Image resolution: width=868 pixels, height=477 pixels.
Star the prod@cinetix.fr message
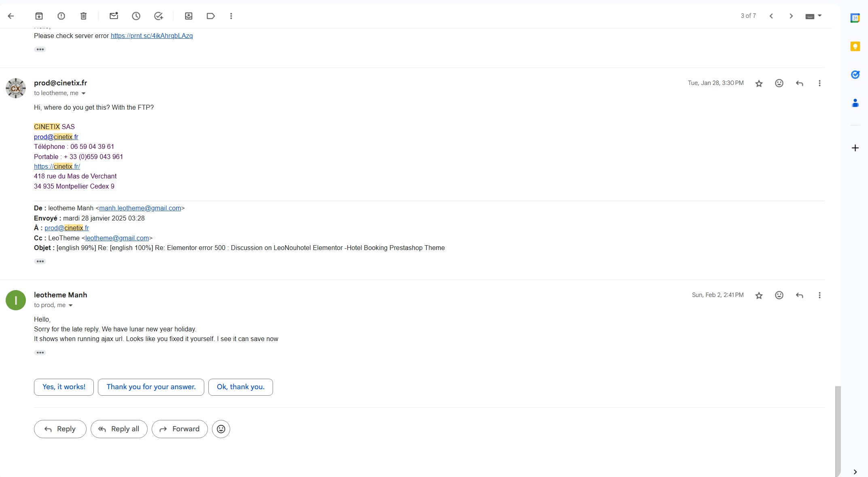pos(759,83)
